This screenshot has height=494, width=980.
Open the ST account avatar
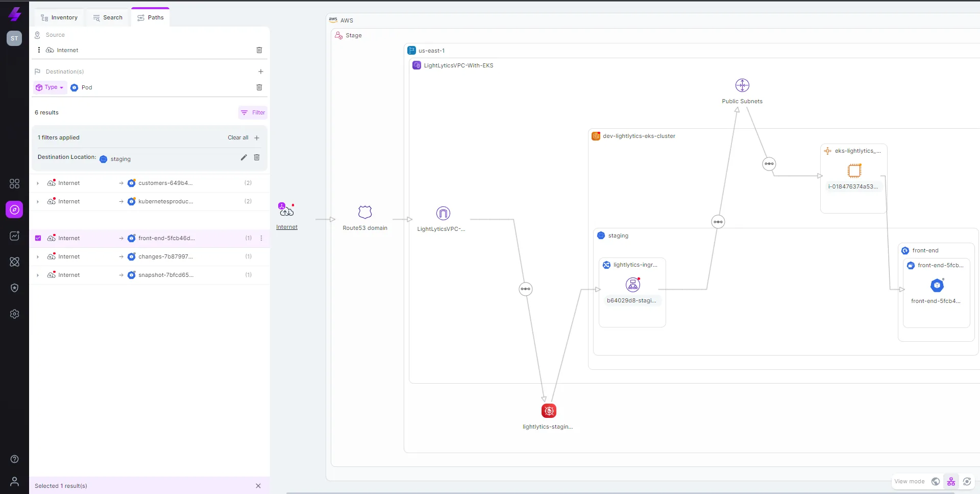pyautogui.click(x=14, y=38)
